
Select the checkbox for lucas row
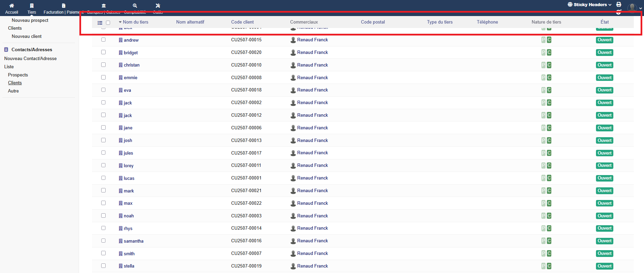[103, 178]
